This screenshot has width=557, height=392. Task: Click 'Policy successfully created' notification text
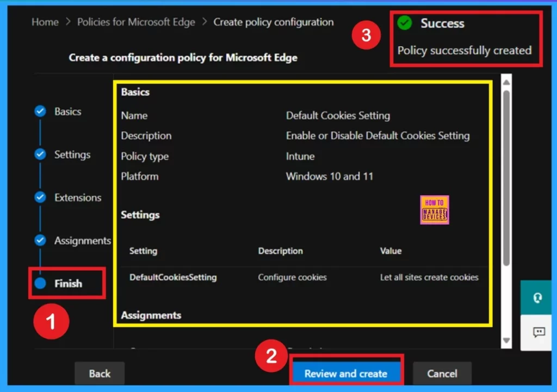click(x=465, y=51)
